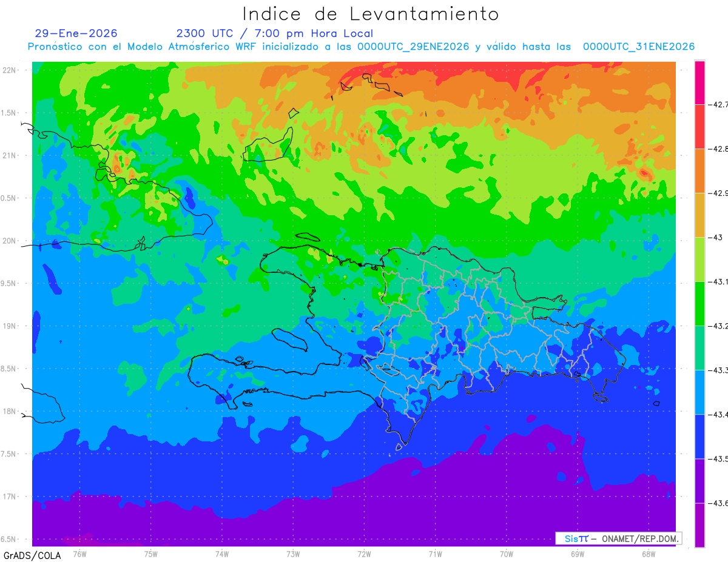728x562 pixels.
Task: Select the green swatch between -43.1 and -43.2
Action: coord(699,303)
